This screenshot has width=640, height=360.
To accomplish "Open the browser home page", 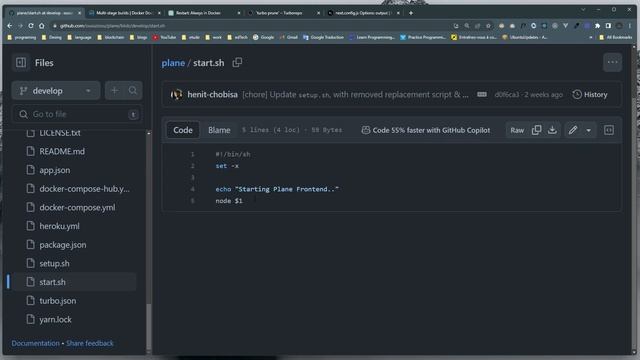I will (42, 26).
